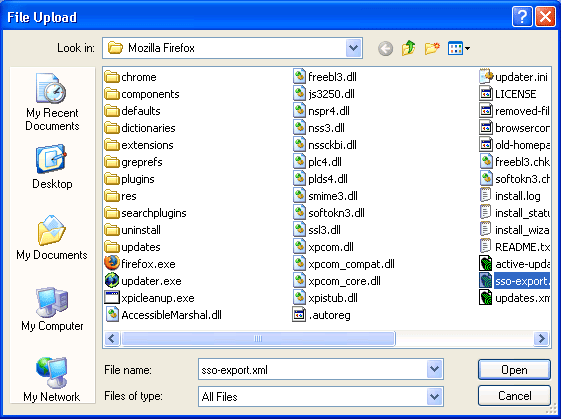561x420 pixels.
Task: Select the active-update xml file
Action: 514,264
